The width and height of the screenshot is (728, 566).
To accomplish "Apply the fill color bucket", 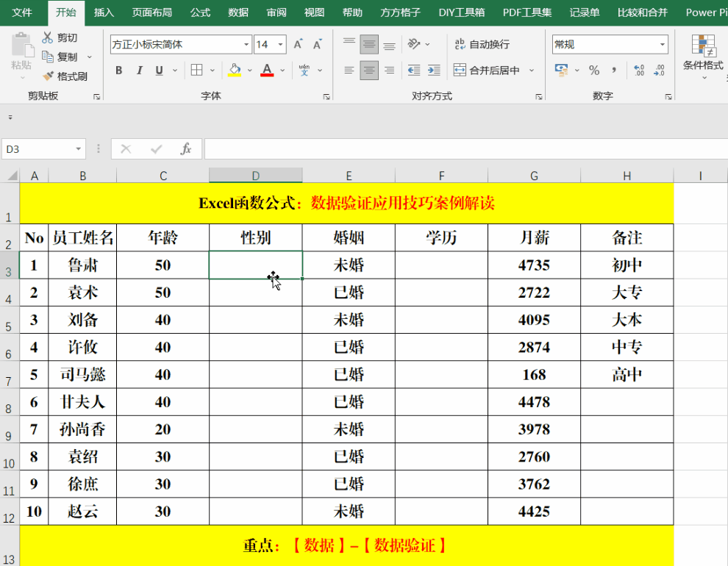I will 235,70.
